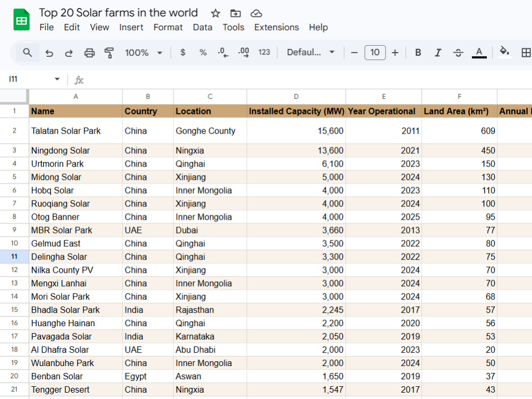Image resolution: width=532 pixels, height=399 pixels.
Task: Click the undo arrow icon
Action: point(49,53)
